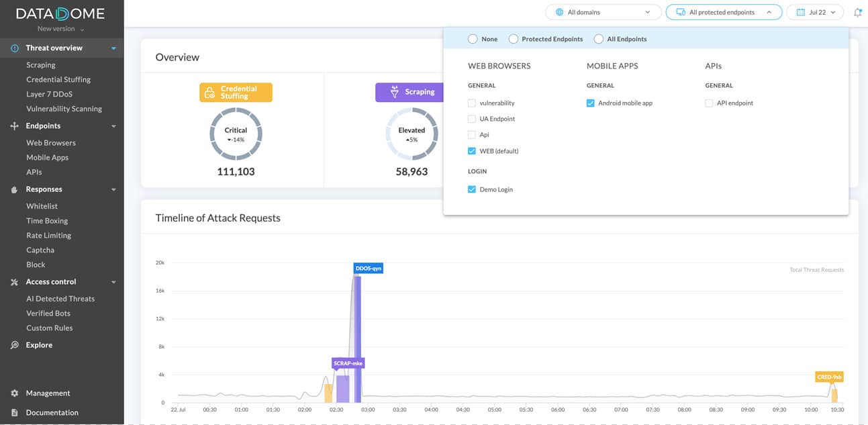Open Verified Bots in the sidebar
This screenshot has height=425, width=868.
48,314
